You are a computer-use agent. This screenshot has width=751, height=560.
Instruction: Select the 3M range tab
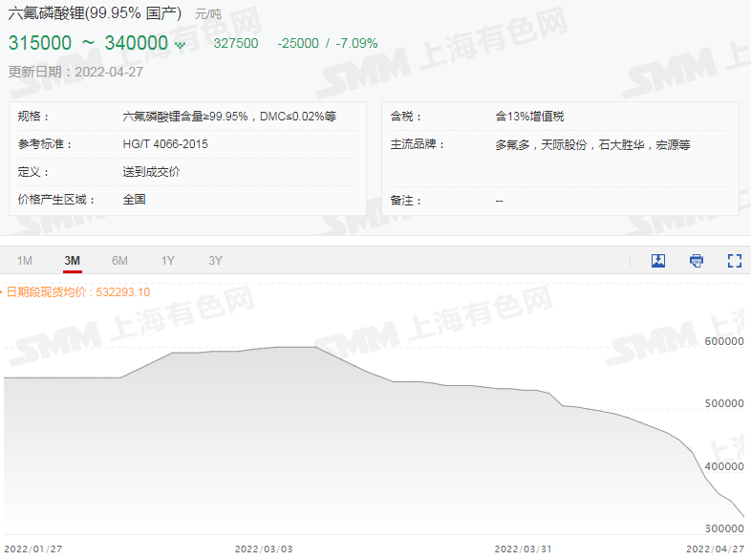pyautogui.click(x=73, y=261)
